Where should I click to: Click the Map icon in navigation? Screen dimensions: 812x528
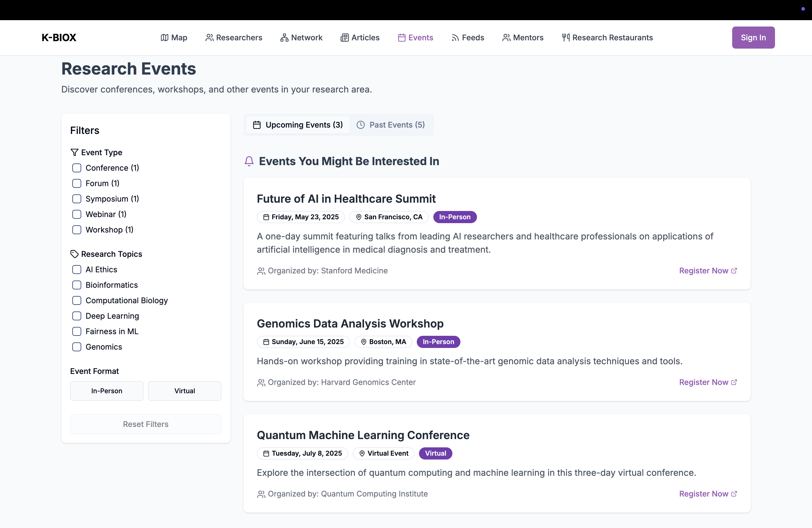pyautogui.click(x=164, y=38)
